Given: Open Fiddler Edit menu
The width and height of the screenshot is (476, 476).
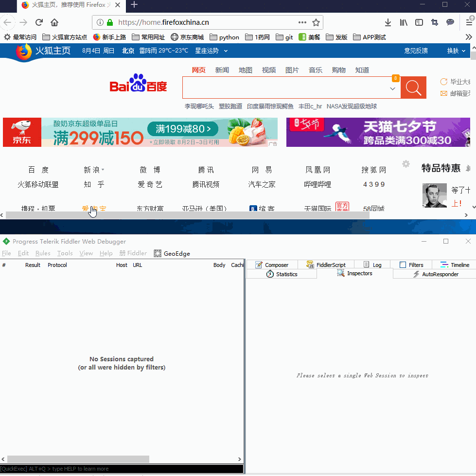Looking at the screenshot, I should pos(23,253).
